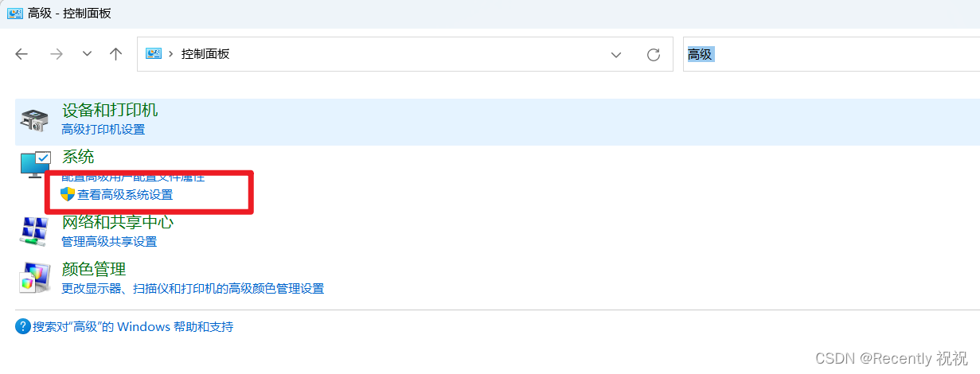Viewport: 980px width, 374px height.
Task: Click the shield icon beside 查看高级系统设置
Action: point(68,194)
